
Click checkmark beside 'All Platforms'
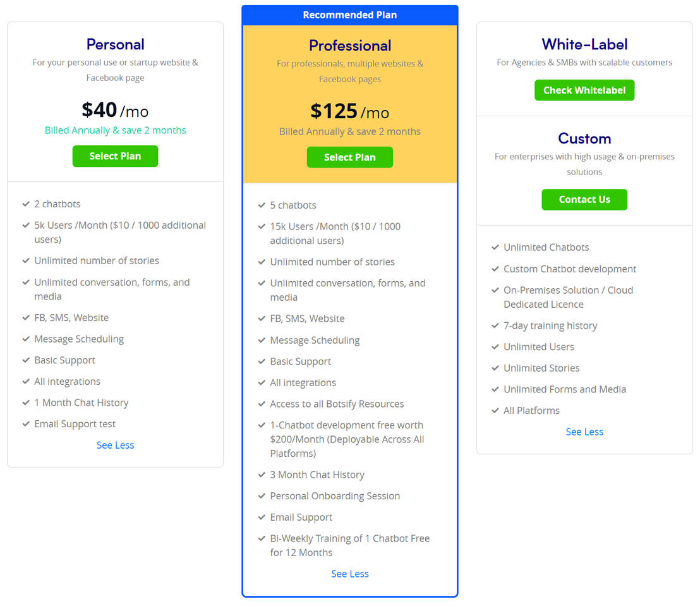pos(495,411)
